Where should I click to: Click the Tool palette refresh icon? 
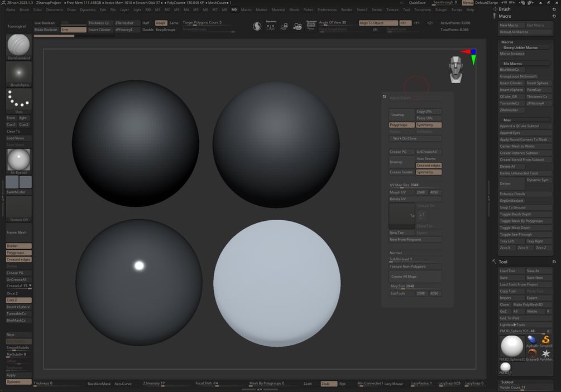point(554,262)
